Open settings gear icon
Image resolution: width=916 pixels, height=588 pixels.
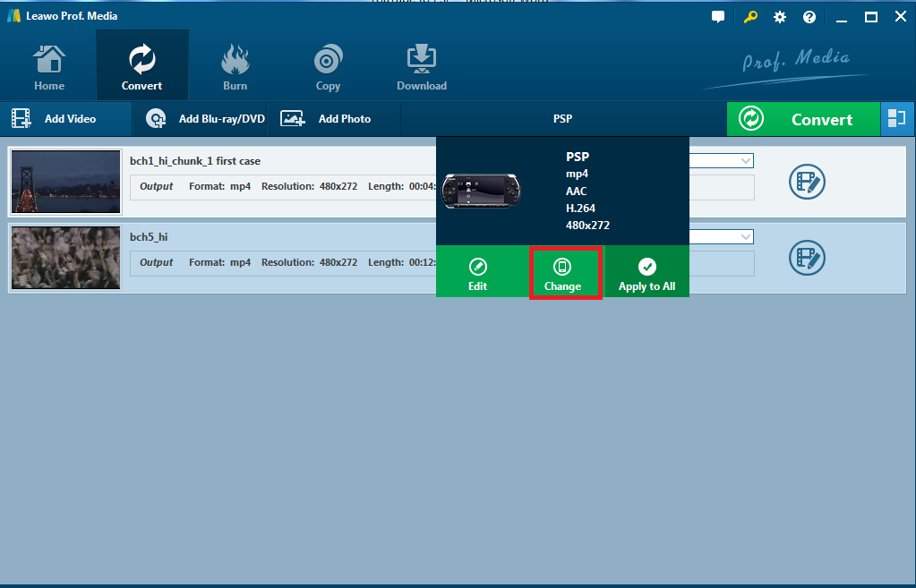[780, 17]
